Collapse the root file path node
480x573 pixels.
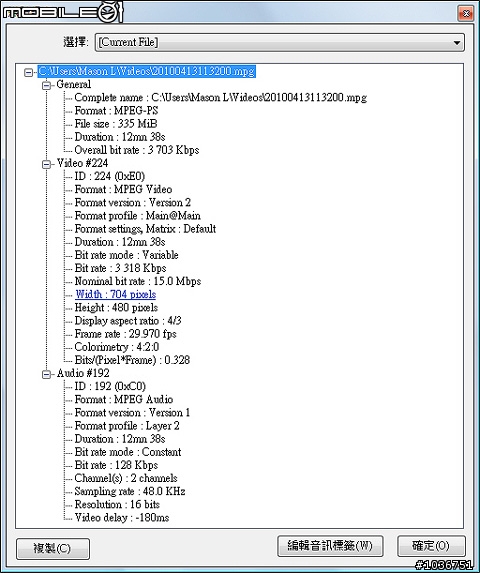pos(28,73)
